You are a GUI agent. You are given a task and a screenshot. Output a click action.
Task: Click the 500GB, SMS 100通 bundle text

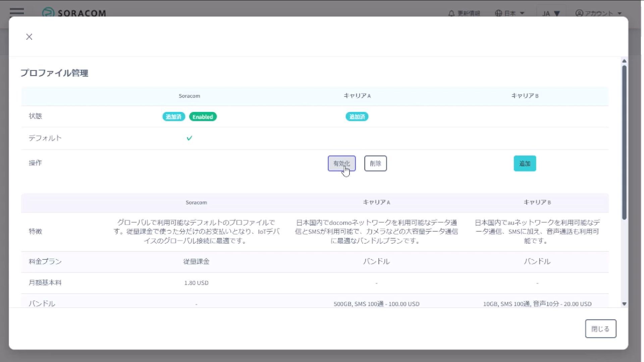click(376, 304)
